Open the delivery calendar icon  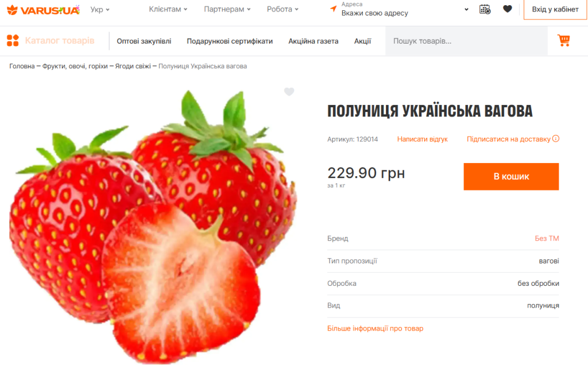tap(485, 9)
